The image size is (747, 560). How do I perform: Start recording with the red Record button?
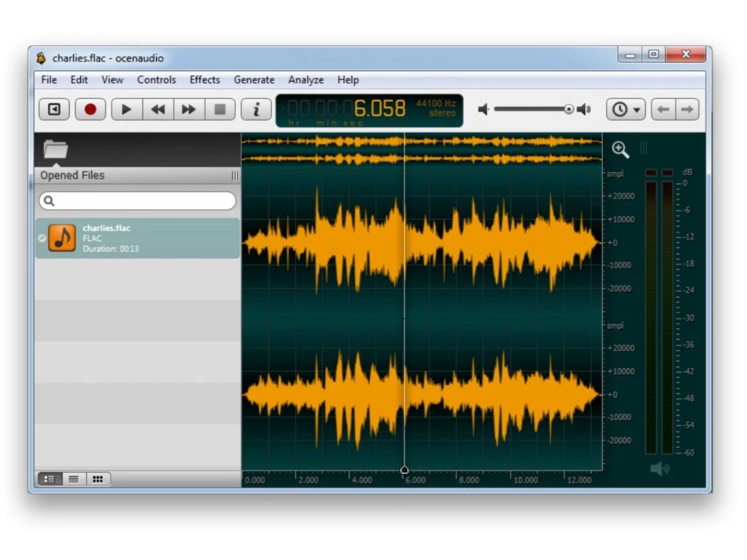click(90, 110)
